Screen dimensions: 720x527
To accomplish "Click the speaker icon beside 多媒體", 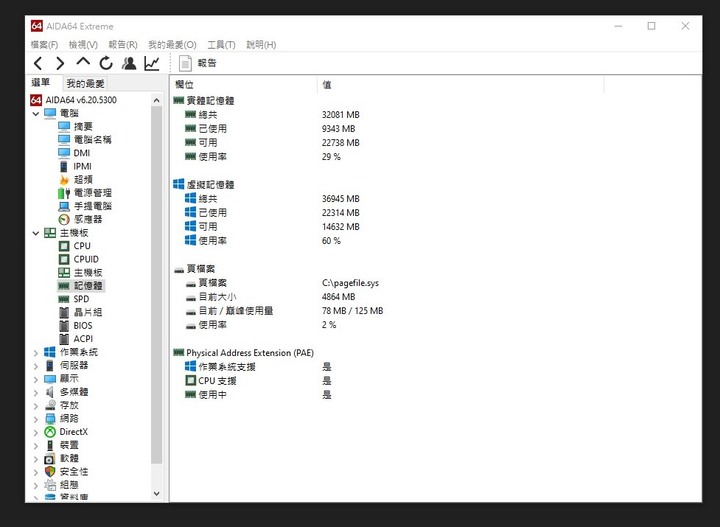I will tap(50, 392).
